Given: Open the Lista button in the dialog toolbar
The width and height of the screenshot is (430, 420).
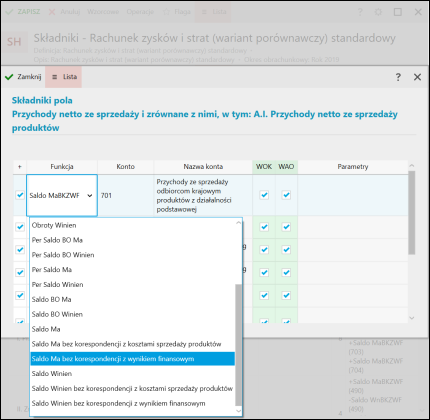Looking at the screenshot, I should coord(64,77).
